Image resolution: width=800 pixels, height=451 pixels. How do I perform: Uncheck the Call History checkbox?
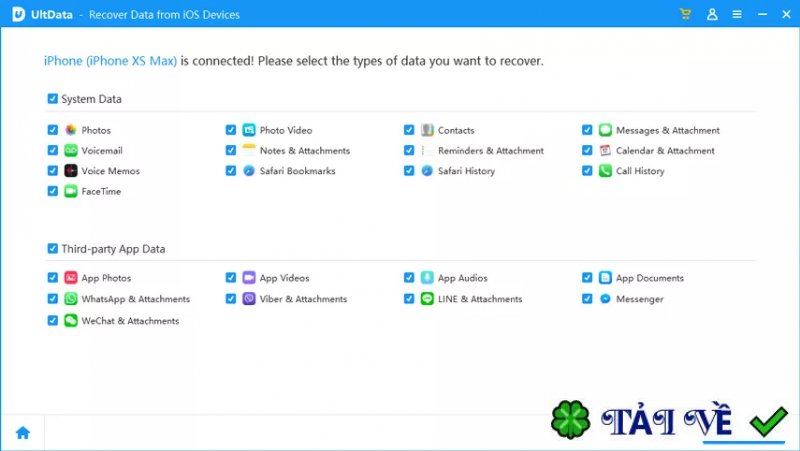pyautogui.click(x=587, y=171)
